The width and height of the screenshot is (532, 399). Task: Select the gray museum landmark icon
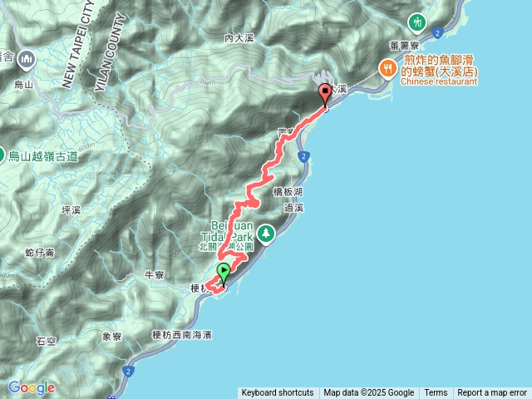(x=27, y=60)
